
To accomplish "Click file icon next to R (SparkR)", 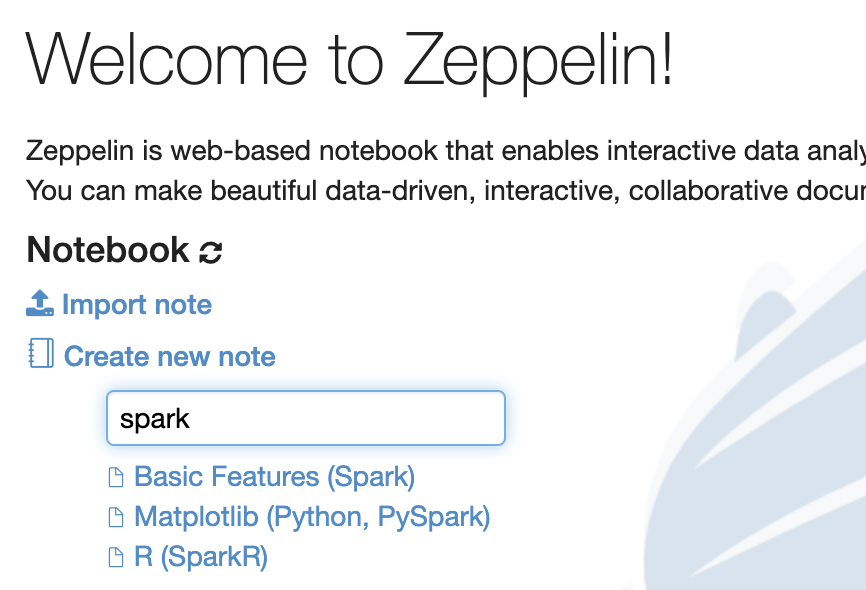I will (x=115, y=557).
